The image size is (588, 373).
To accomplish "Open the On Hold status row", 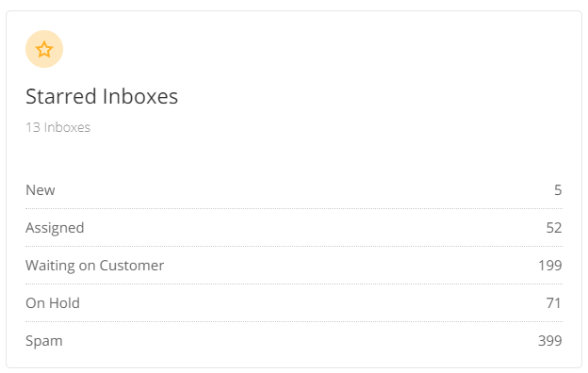I will tap(294, 303).
